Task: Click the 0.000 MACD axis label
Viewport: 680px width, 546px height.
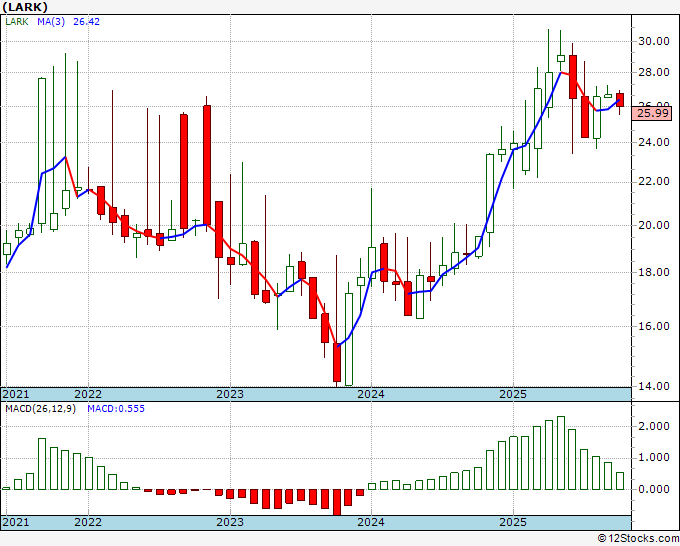Action: (654, 489)
